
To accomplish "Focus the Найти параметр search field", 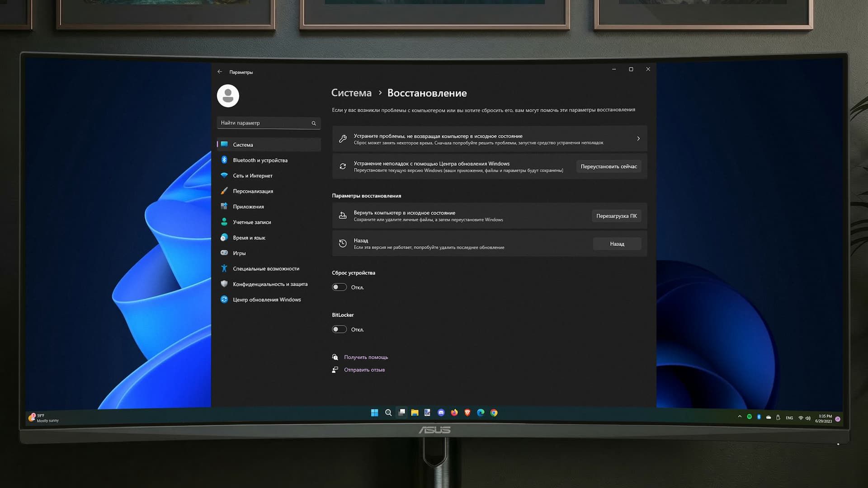I will pyautogui.click(x=269, y=123).
